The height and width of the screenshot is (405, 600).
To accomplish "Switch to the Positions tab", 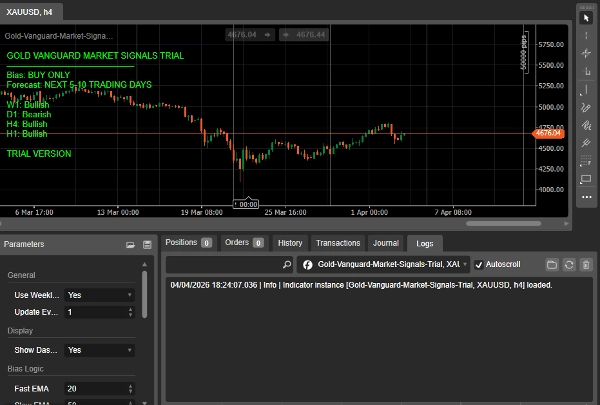I will pyautogui.click(x=189, y=243).
